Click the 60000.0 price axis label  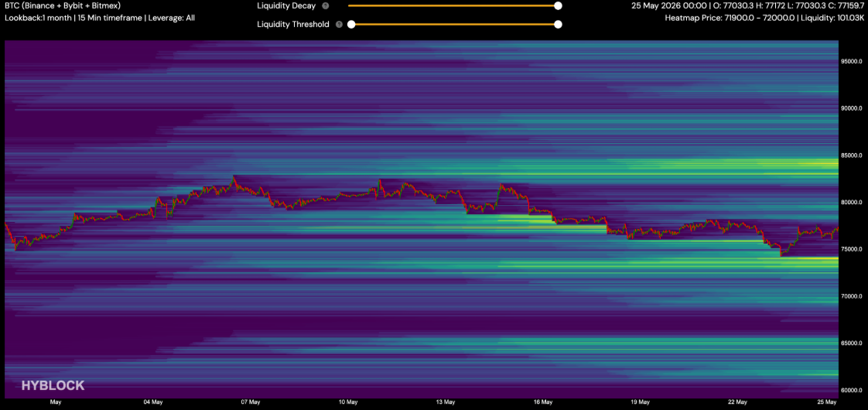point(853,390)
